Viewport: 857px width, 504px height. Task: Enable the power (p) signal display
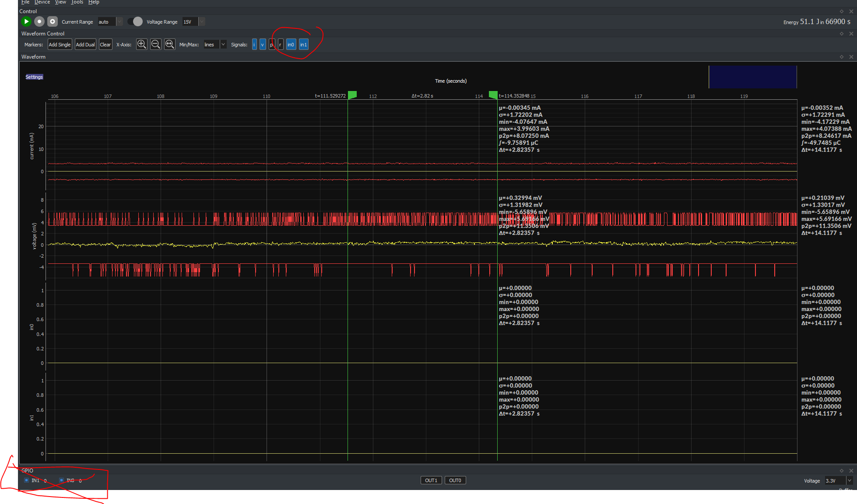click(x=271, y=44)
